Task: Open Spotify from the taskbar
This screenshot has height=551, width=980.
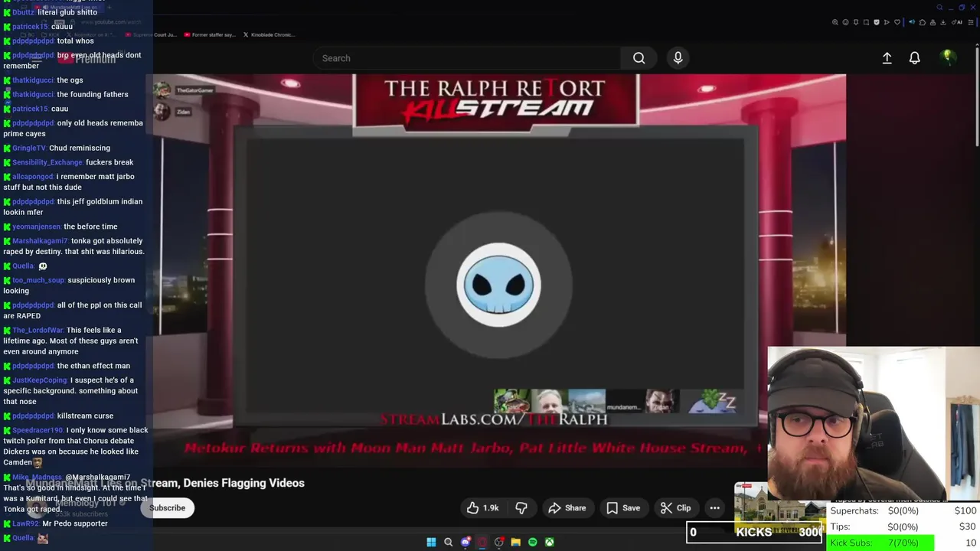Action: coord(533,542)
